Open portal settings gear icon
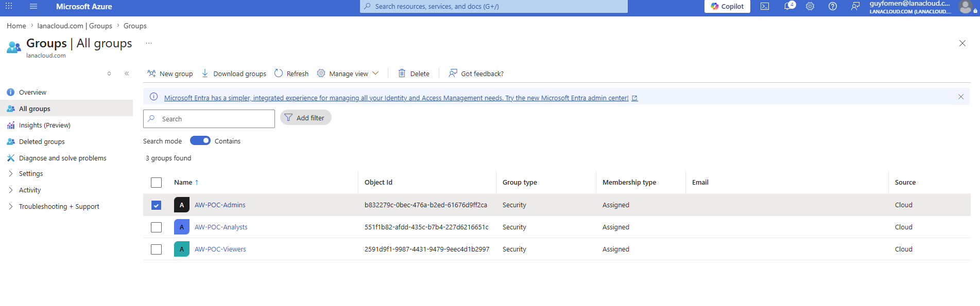The width and height of the screenshot is (980, 306). (x=810, y=6)
